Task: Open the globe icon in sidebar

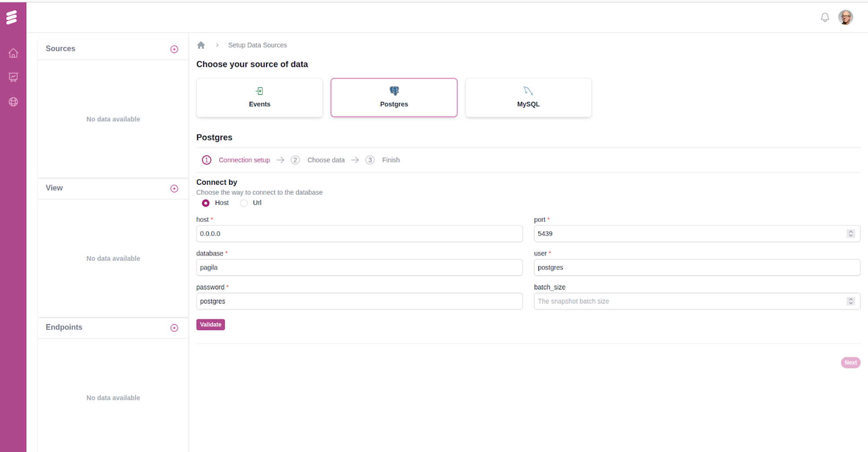Action: pos(13,102)
